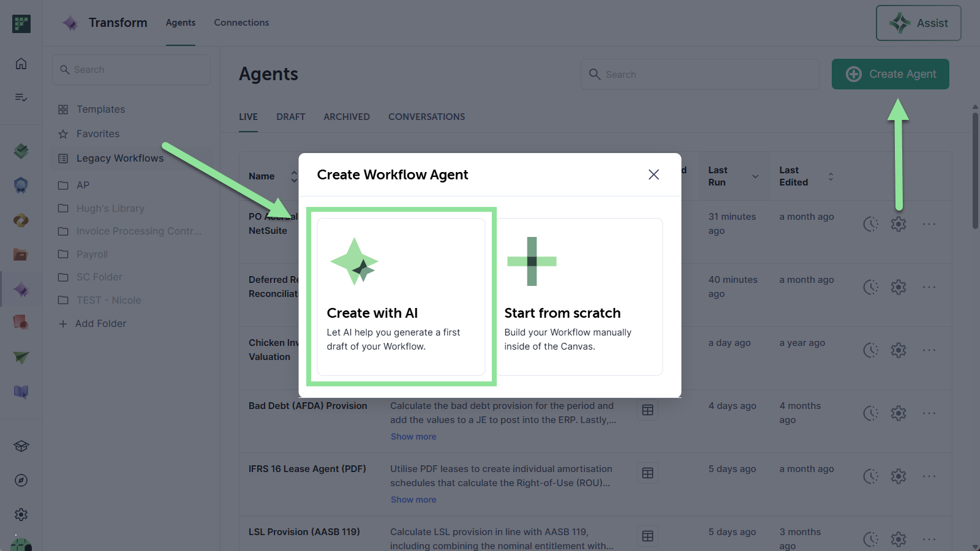Click the table icon in Bad Debt Provision row

[x=647, y=410]
